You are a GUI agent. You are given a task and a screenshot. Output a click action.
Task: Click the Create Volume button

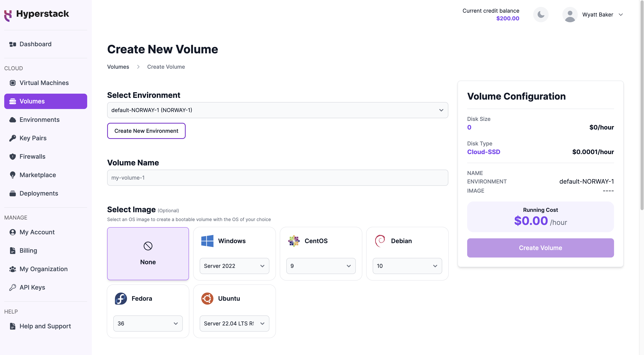(540, 248)
